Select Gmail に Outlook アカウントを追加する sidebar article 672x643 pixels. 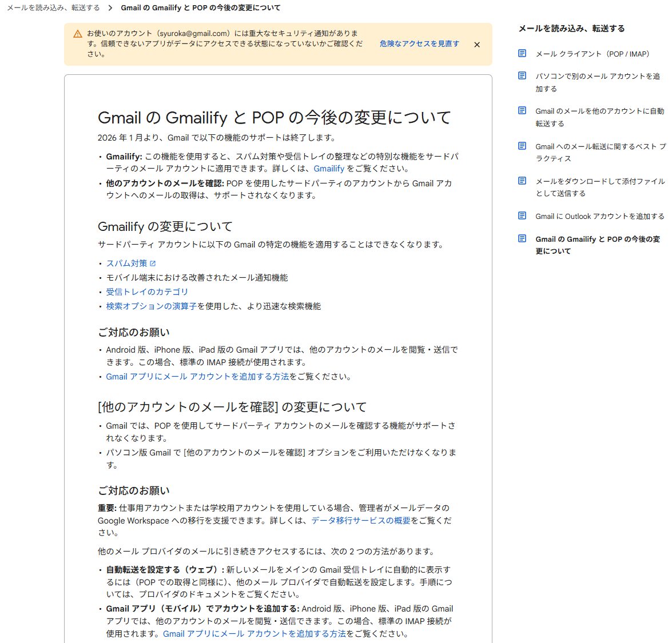click(599, 216)
